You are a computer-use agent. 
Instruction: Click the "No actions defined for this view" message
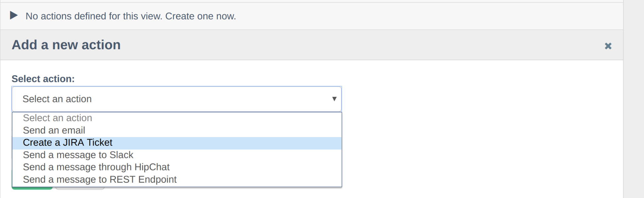tap(94, 16)
